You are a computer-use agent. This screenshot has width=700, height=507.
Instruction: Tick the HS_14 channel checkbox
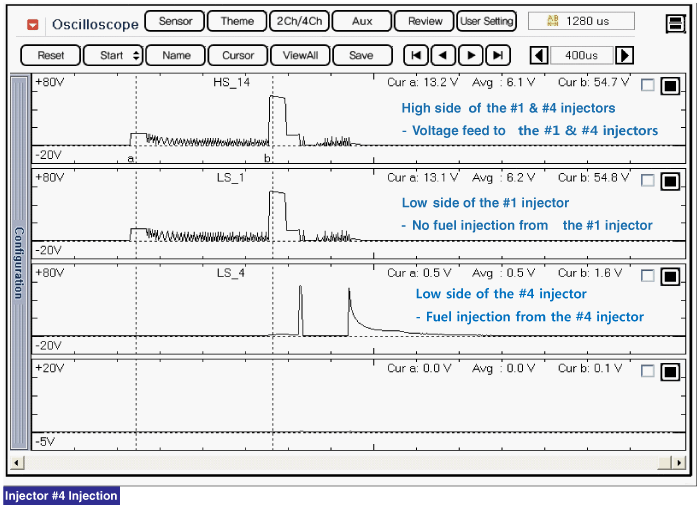click(648, 86)
